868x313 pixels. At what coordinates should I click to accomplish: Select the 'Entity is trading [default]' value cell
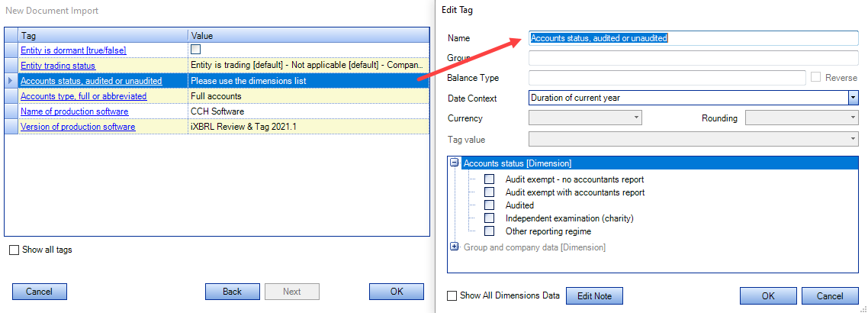(309, 66)
